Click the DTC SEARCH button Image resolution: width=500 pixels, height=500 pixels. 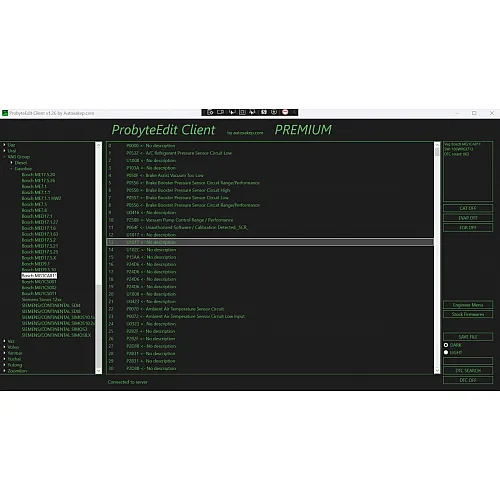click(x=468, y=371)
